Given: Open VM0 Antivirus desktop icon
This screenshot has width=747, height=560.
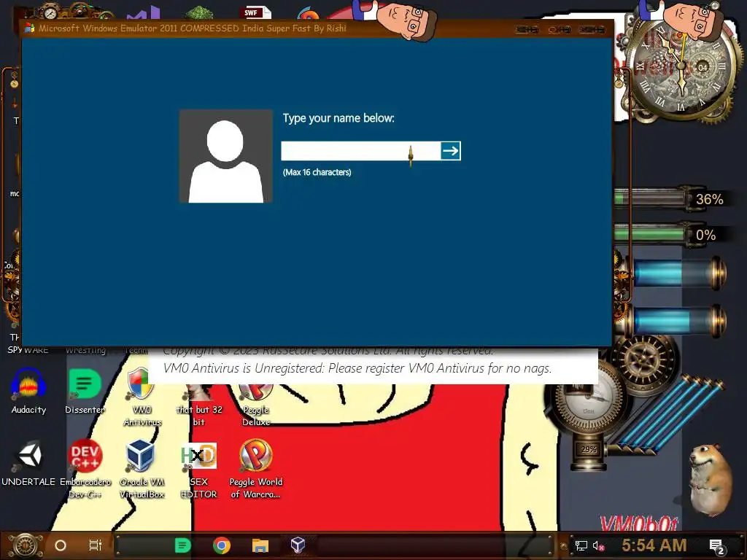Looking at the screenshot, I should [x=142, y=397].
